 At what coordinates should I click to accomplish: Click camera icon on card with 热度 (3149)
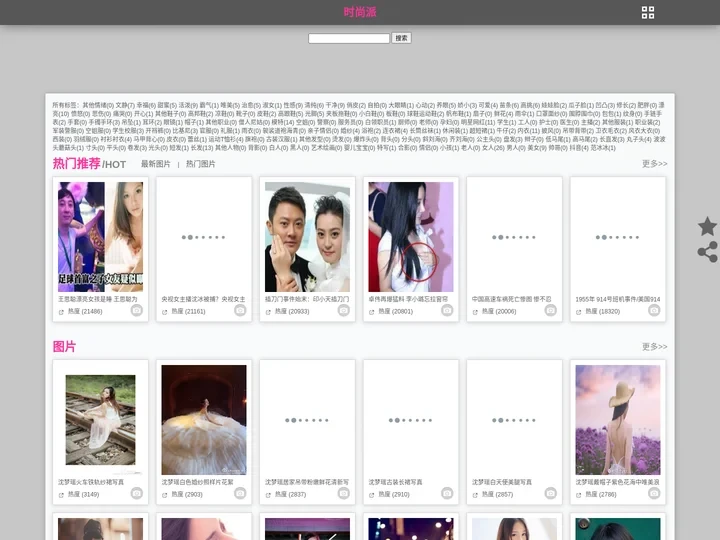136,493
